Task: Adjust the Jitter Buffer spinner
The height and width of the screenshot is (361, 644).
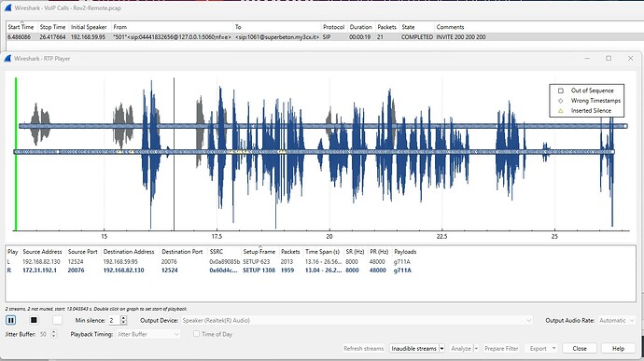Action: [54, 334]
